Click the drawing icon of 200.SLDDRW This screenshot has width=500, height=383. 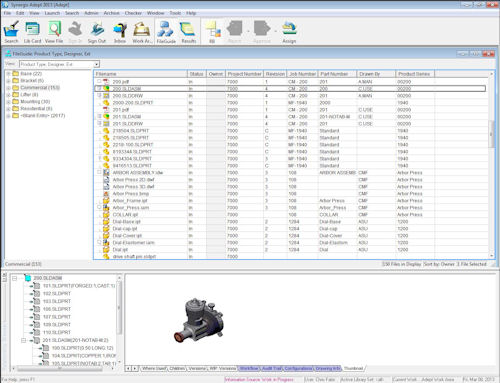(x=106, y=96)
